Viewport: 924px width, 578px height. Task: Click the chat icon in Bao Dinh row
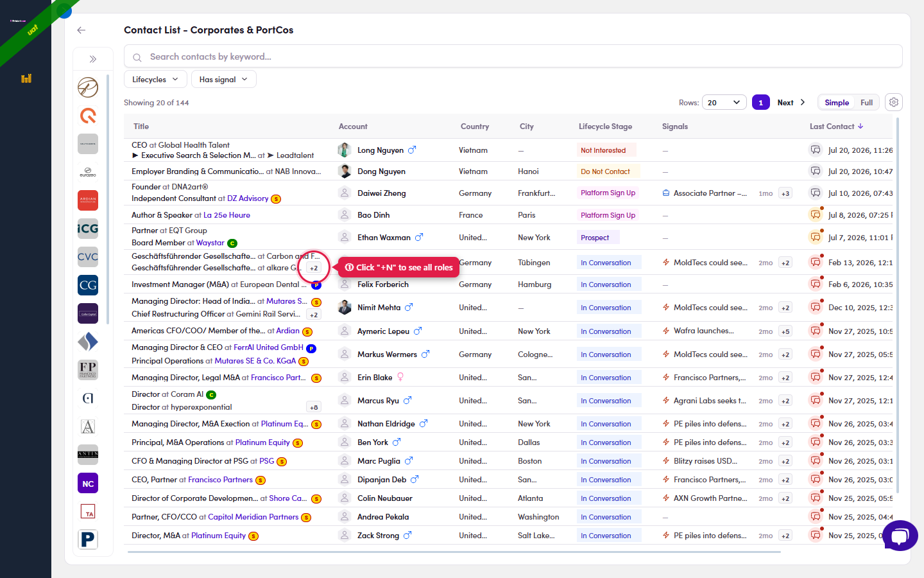pos(816,215)
